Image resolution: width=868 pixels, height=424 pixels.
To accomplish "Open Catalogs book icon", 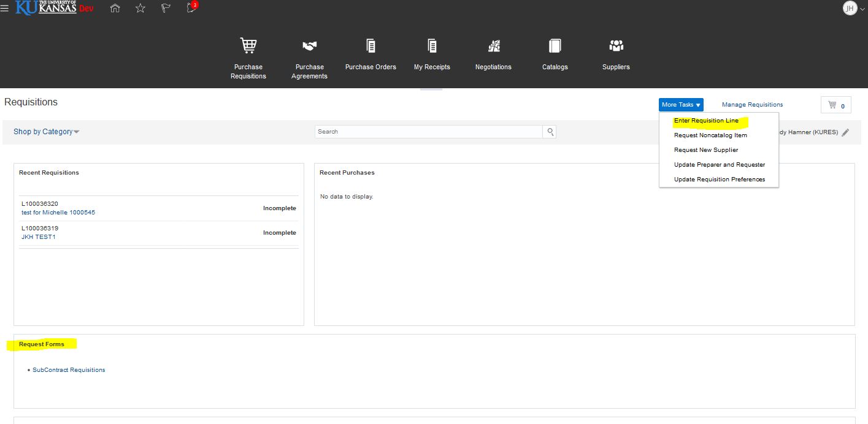I will tap(555, 46).
